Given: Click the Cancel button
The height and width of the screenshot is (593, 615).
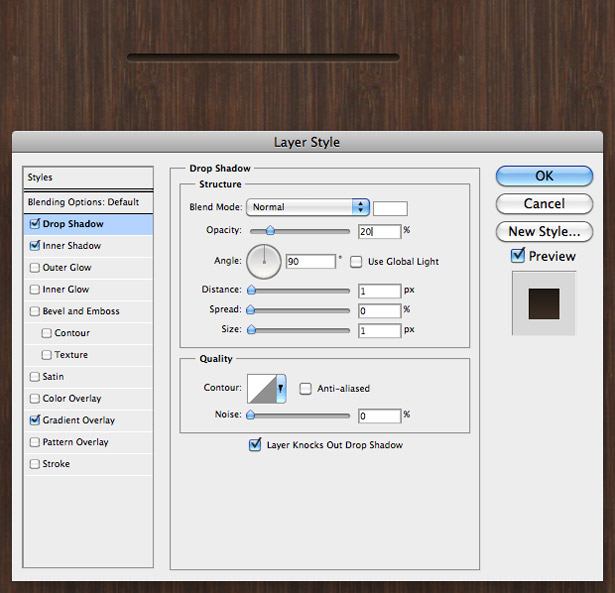Looking at the screenshot, I should [544, 204].
